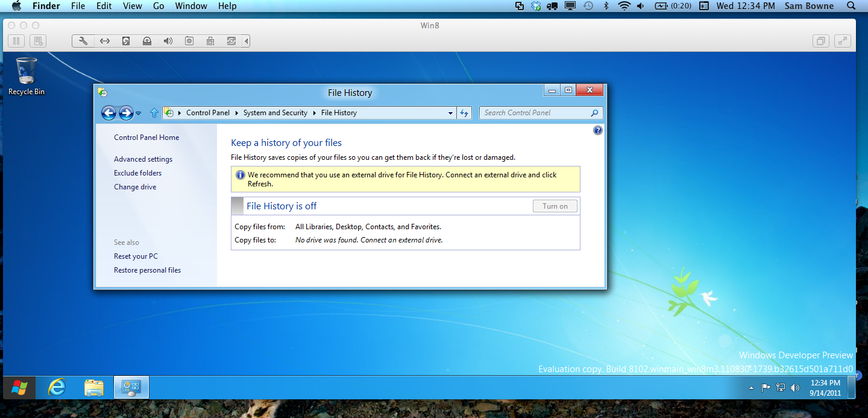The image size is (868, 418).
Task: Refresh the File History page
Action: [464, 113]
